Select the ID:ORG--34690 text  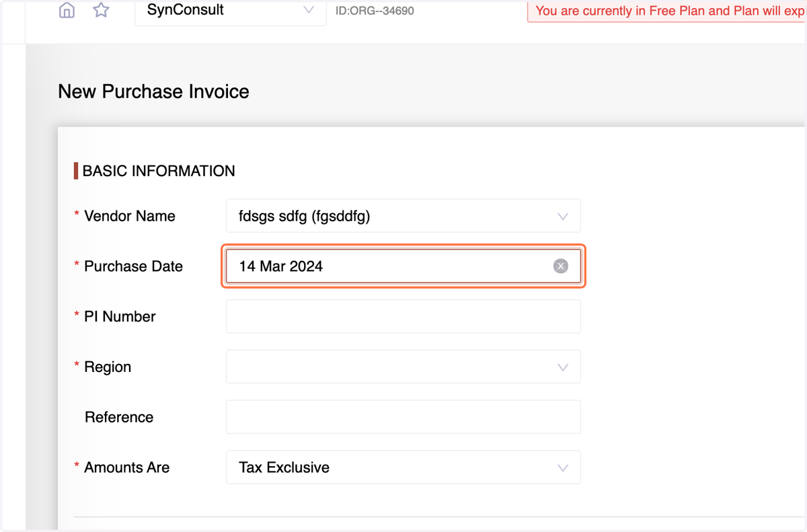375,11
